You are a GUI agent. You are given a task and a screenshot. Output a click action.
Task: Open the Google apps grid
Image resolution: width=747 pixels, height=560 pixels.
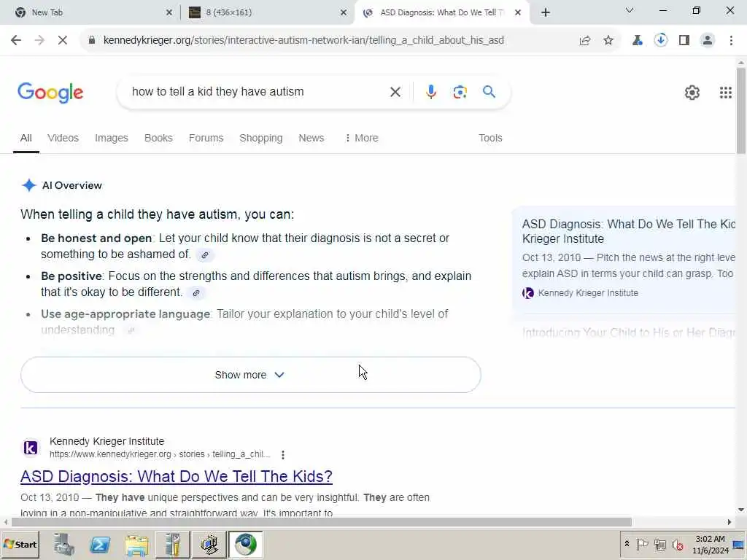point(726,93)
